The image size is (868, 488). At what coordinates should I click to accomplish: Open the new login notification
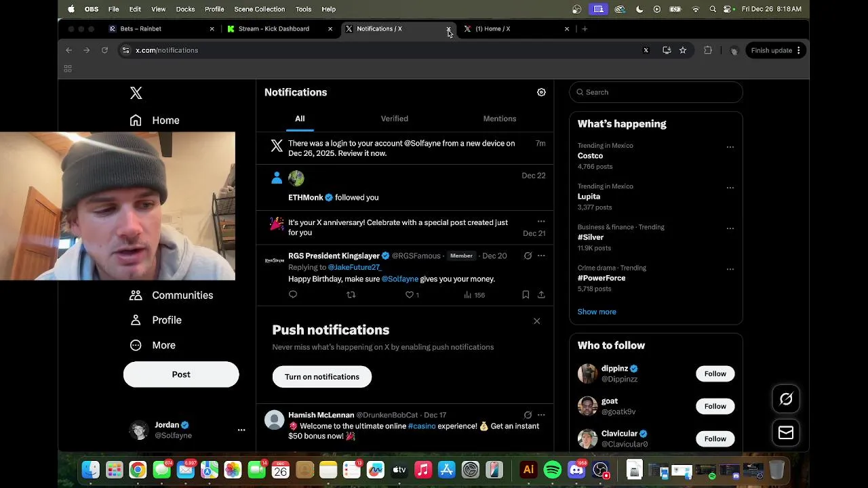coord(405,148)
